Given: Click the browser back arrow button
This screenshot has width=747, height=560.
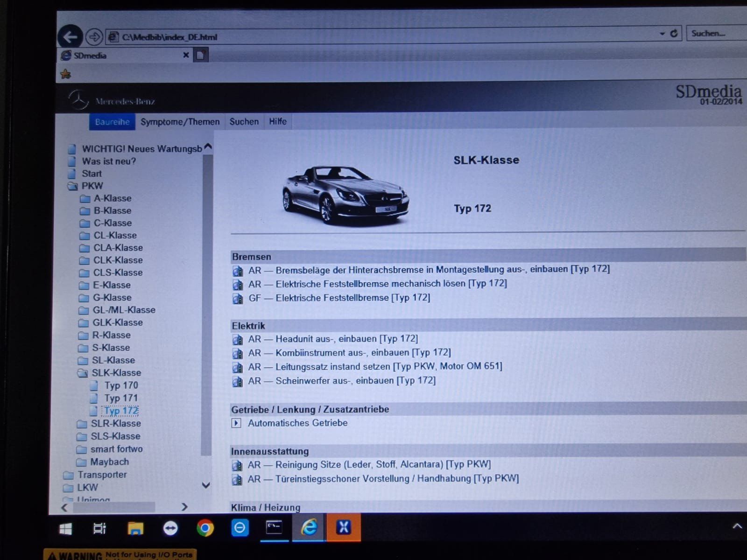Looking at the screenshot, I should pos(70,36).
